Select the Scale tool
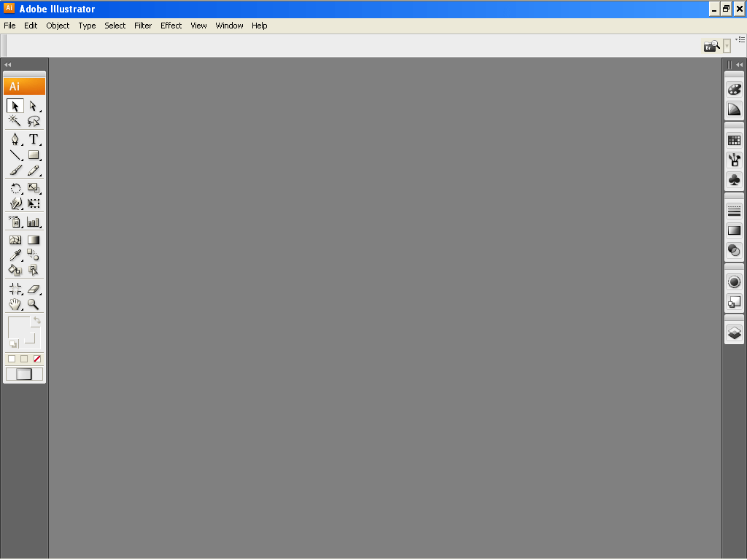Image resolution: width=747 pixels, height=560 pixels. (33, 189)
